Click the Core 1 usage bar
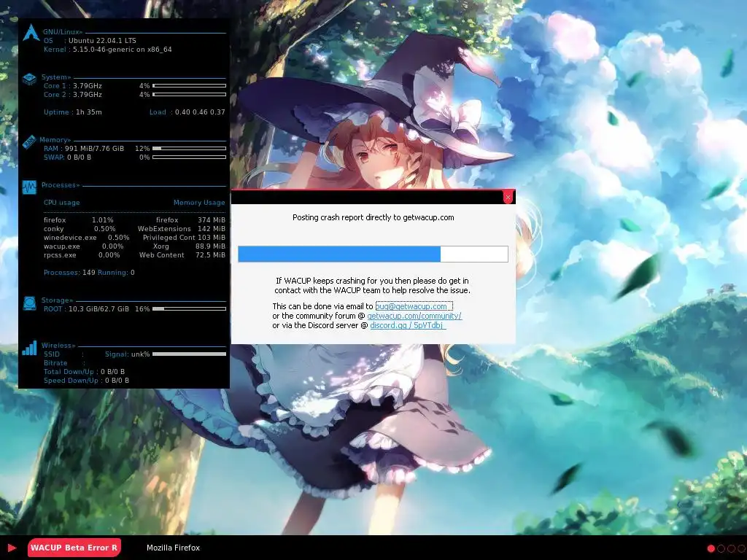Image resolution: width=747 pixels, height=560 pixels. tap(189, 86)
